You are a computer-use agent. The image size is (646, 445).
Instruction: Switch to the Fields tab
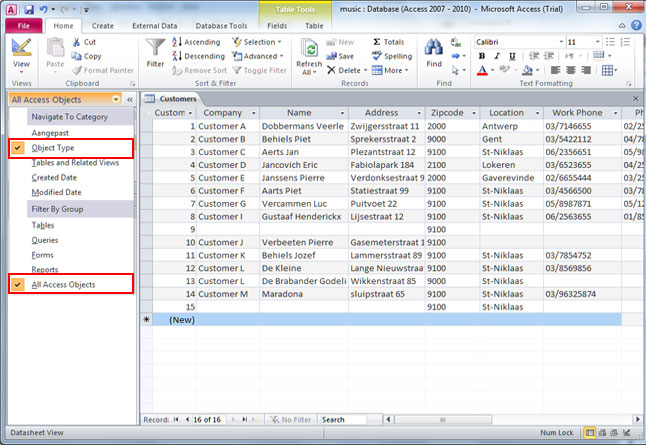tap(277, 26)
